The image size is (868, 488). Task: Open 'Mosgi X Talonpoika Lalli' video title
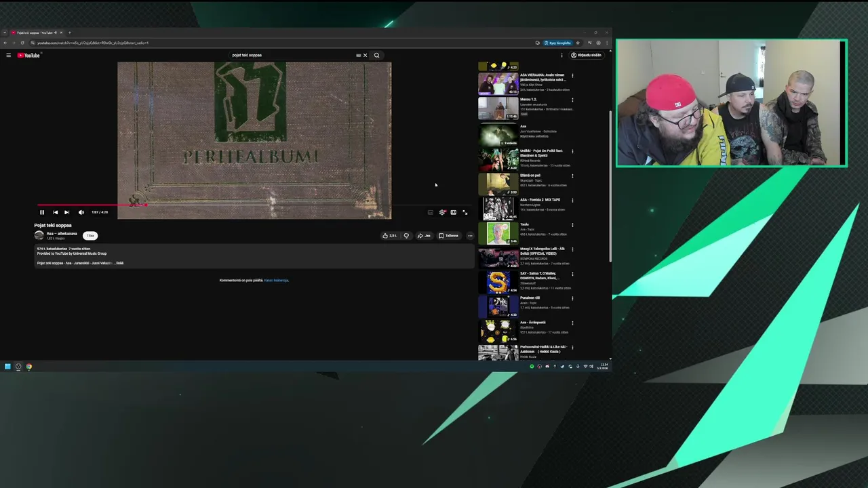click(542, 251)
